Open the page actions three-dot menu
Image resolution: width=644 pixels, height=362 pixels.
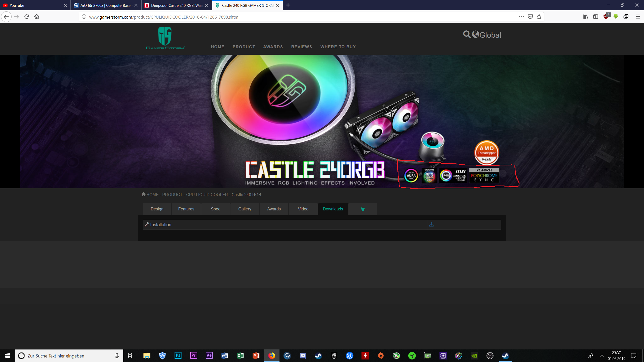click(x=521, y=17)
